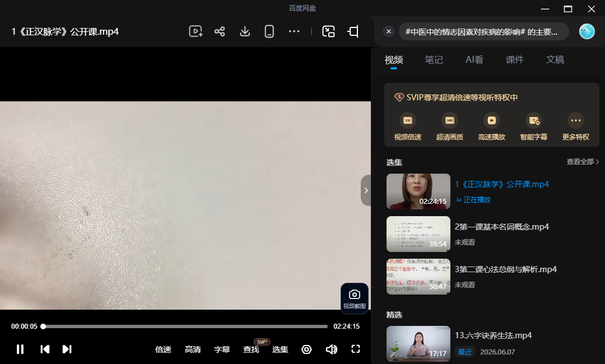Click the 最近 tag on 六字诀 video
605x364 pixels.
coord(464,352)
